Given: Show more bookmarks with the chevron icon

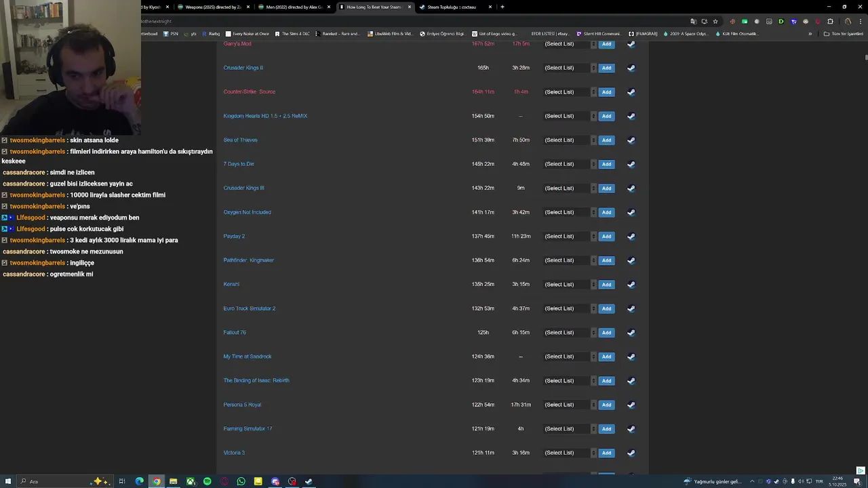Looking at the screenshot, I should click(x=810, y=33).
